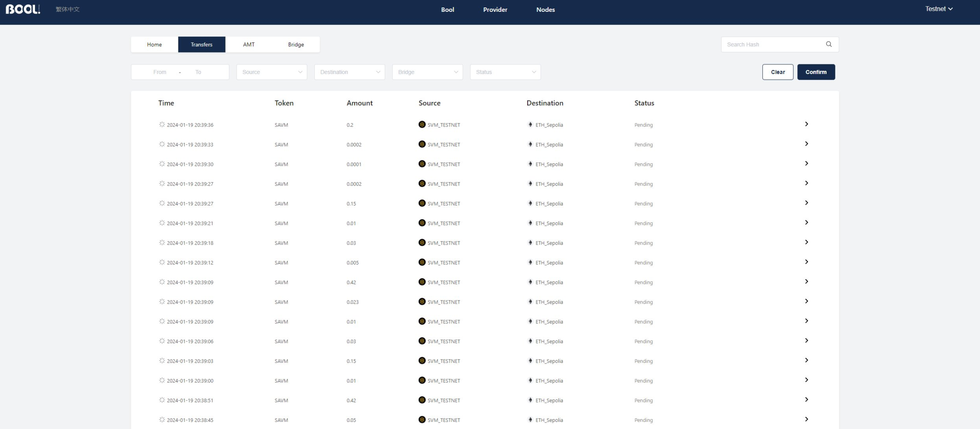Switch to the AMT tab
The height and width of the screenshot is (429, 980).
[x=249, y=45]
